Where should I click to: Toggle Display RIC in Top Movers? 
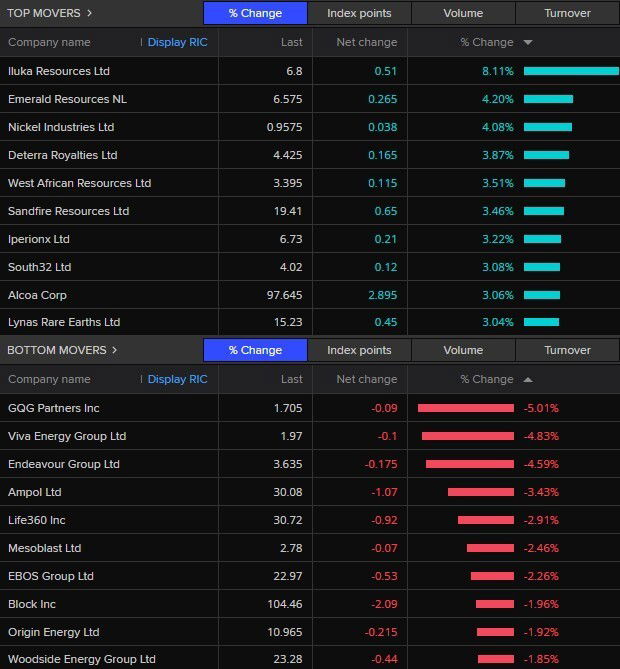tap(177, 43)
